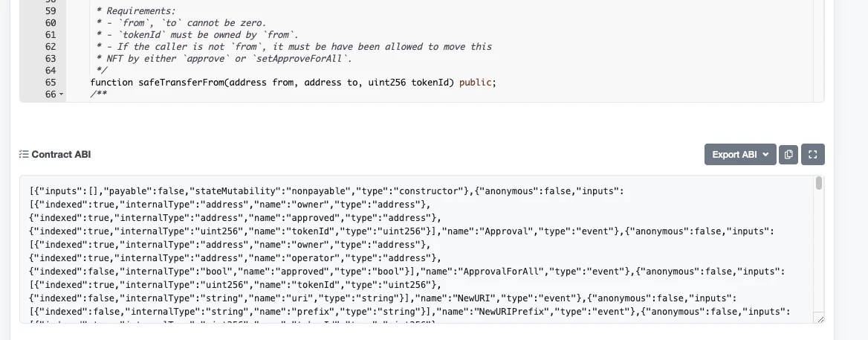Click the "Approval" event name in ABI
The image size is (868, 340).
(x=507, y=231)
